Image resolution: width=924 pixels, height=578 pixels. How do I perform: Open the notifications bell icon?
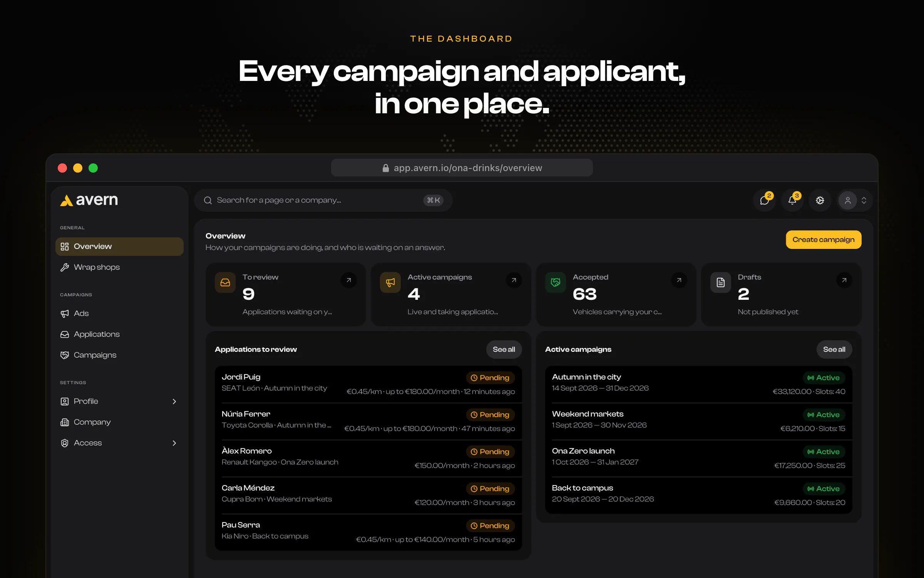792,200
